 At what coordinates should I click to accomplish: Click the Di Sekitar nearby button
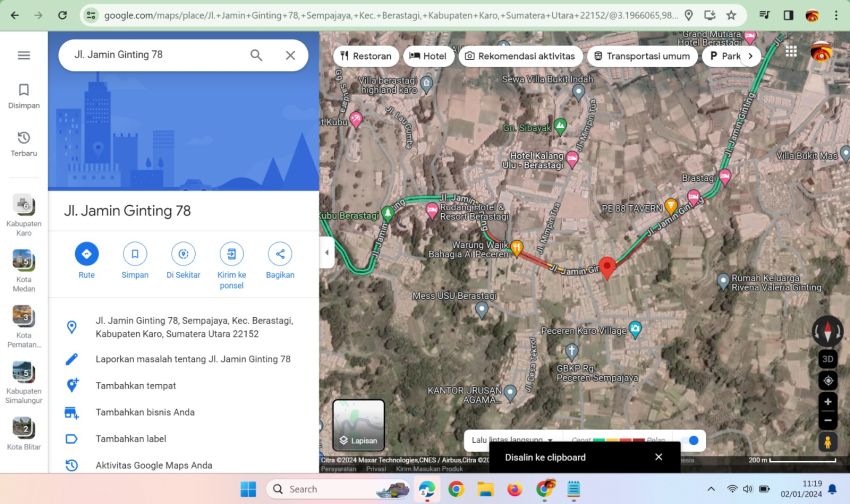(x=183, y=261)
